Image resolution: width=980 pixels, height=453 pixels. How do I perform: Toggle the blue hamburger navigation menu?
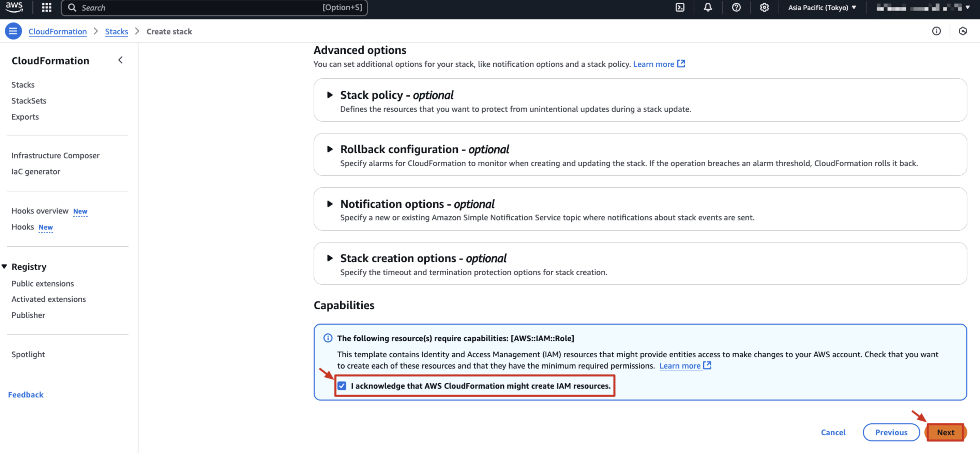(x=13, y=31)
